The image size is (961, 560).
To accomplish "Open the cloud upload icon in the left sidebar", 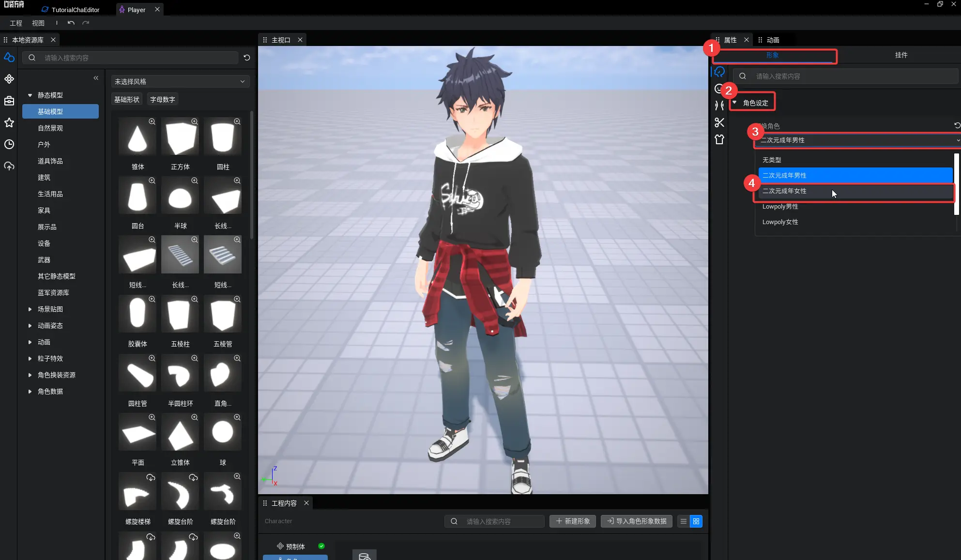I will (9, 166).
